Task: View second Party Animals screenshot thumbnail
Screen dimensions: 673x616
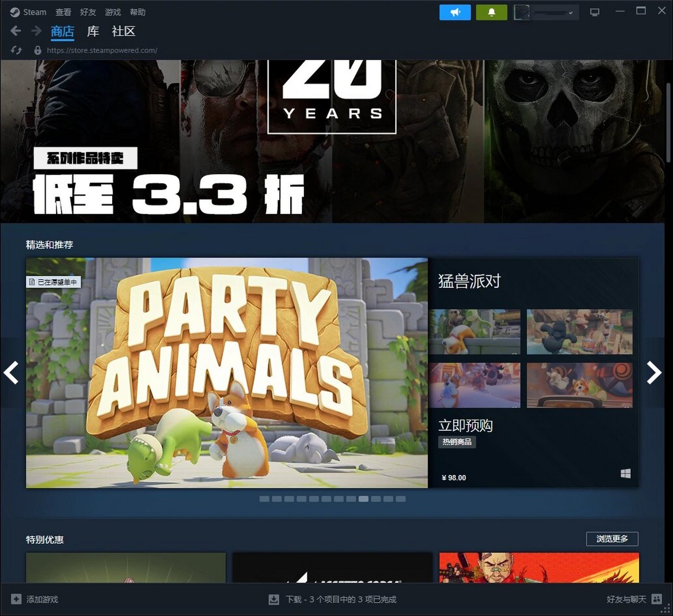Action: [580, 332]
